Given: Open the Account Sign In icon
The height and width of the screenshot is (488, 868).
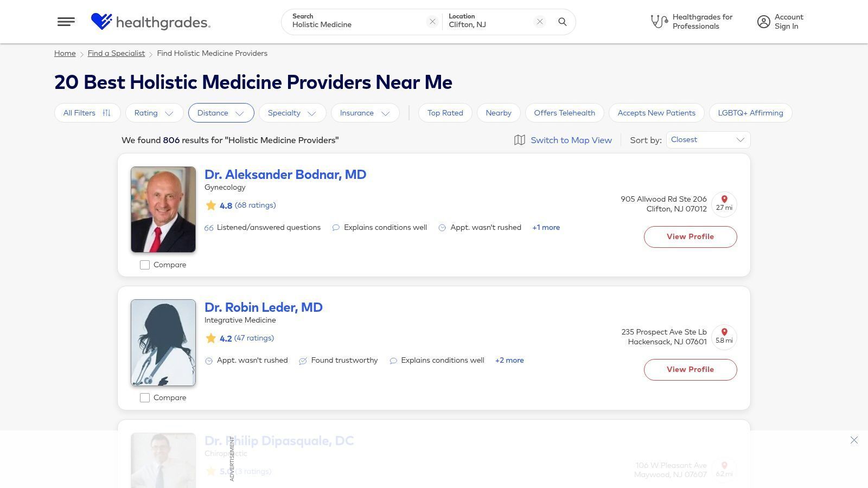Looking at the screenshot, I should (x=764, y=22).
